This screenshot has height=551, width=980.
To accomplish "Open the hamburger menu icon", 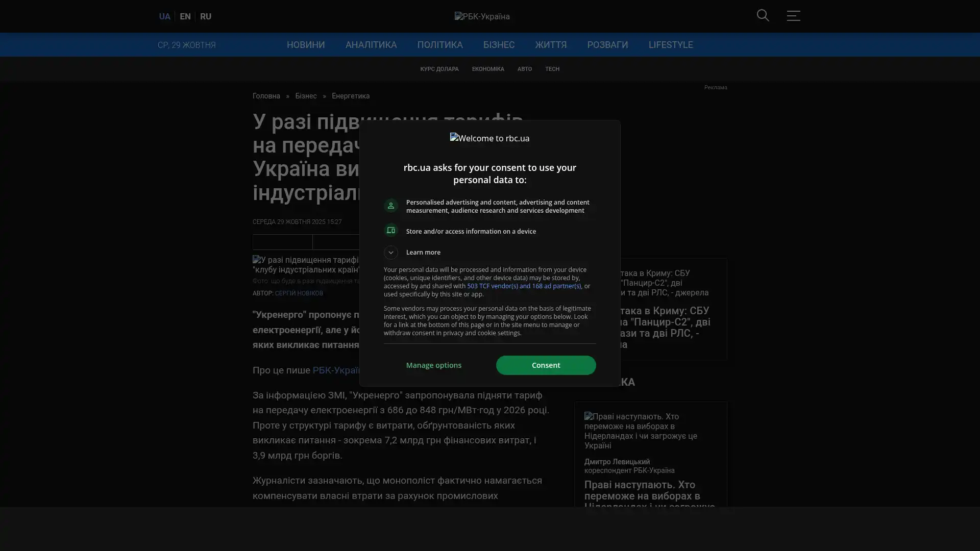I will coord(793,16).
